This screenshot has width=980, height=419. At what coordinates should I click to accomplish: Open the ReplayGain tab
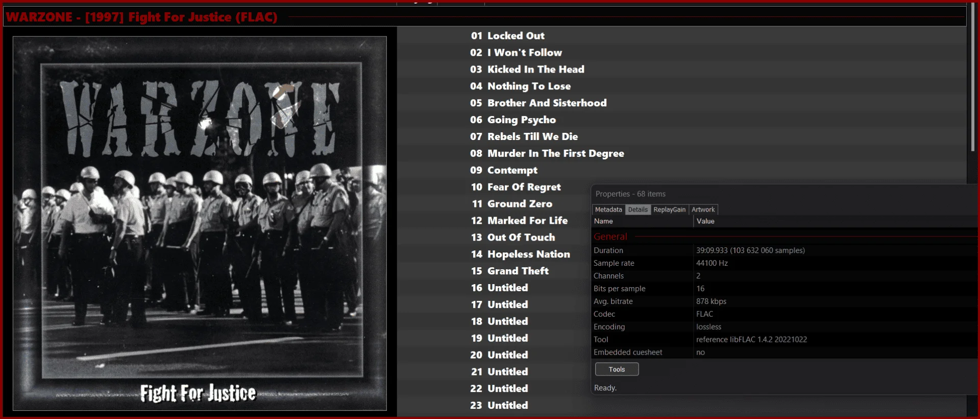(669, 209)
